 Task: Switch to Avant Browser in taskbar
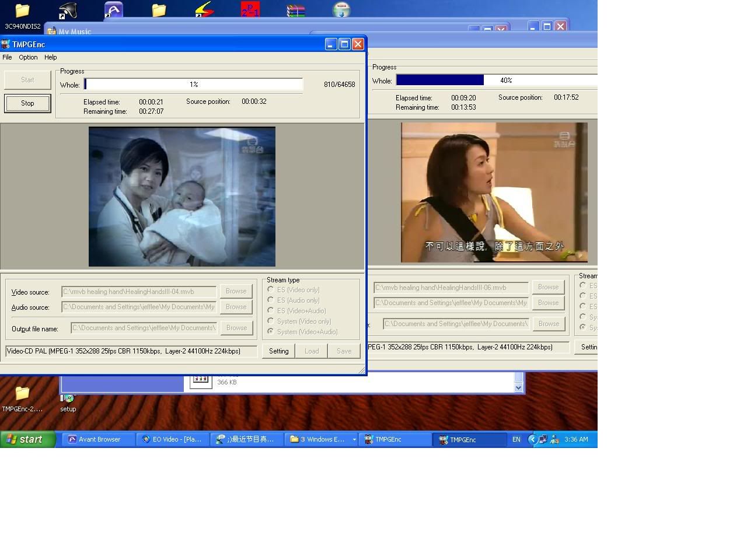click(97, 439)
